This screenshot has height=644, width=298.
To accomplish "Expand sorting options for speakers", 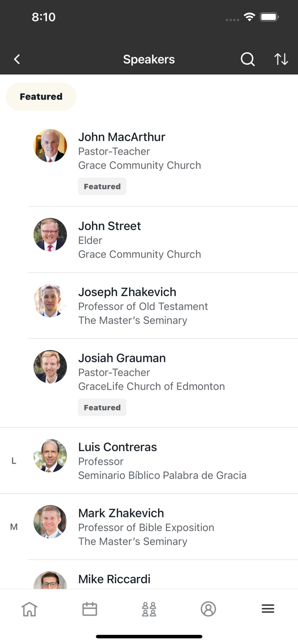I will 281,59.
